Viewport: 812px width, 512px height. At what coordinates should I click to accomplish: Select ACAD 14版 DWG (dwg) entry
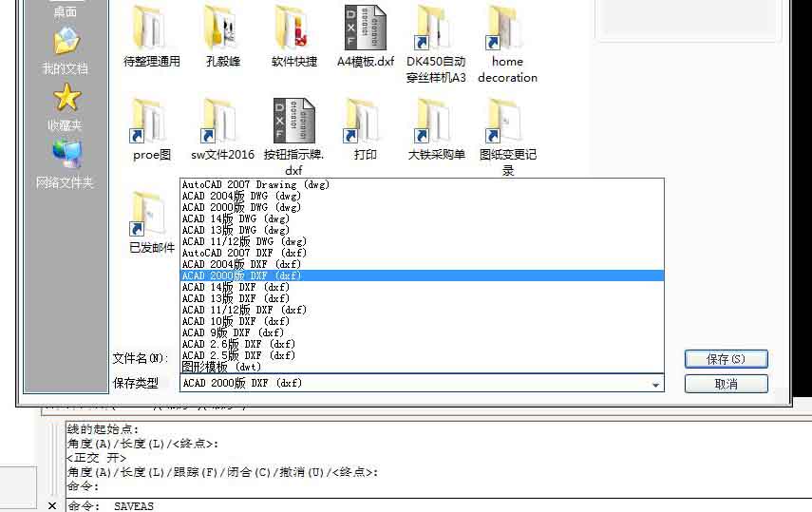[x=236, y=218]
